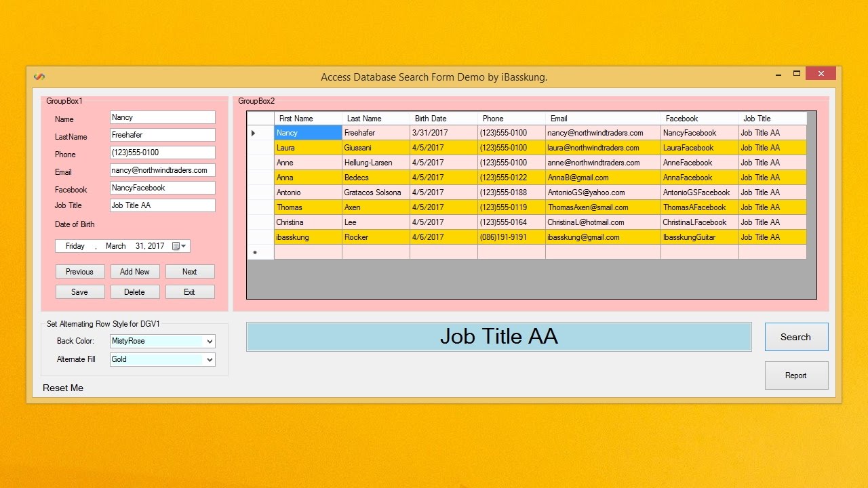Click the Job Title input field in GroupBox1
The height and width of the screenshot is (488, 868).
point(163,205)
